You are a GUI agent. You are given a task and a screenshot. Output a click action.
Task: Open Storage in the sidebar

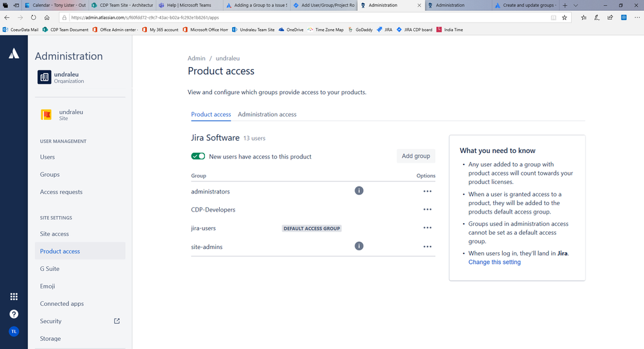80,339
